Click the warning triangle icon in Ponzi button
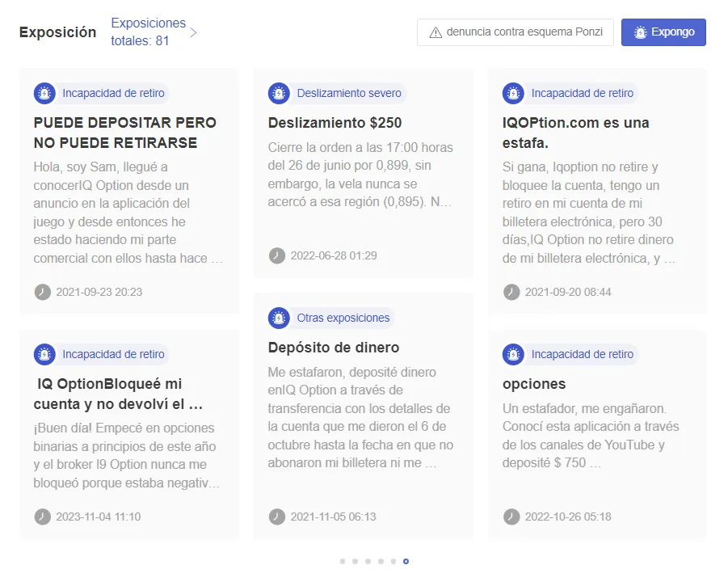 pos(436,32)
